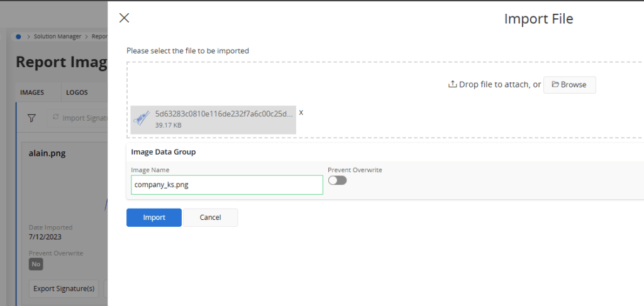This screenshot has height=306, width=644.
Task: Close the Import File panel
Action: (x=125, y=18)
